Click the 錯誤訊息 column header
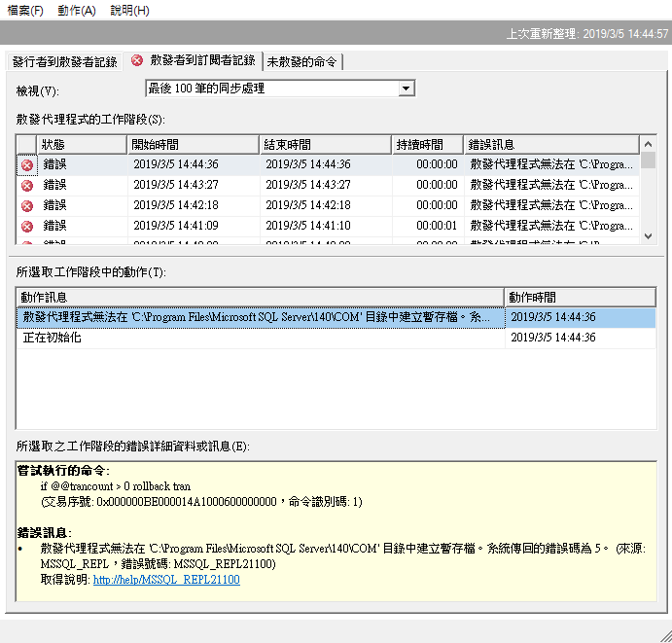Image resolution: width=672 pixels, height=643 pixels. click(550, 144)
